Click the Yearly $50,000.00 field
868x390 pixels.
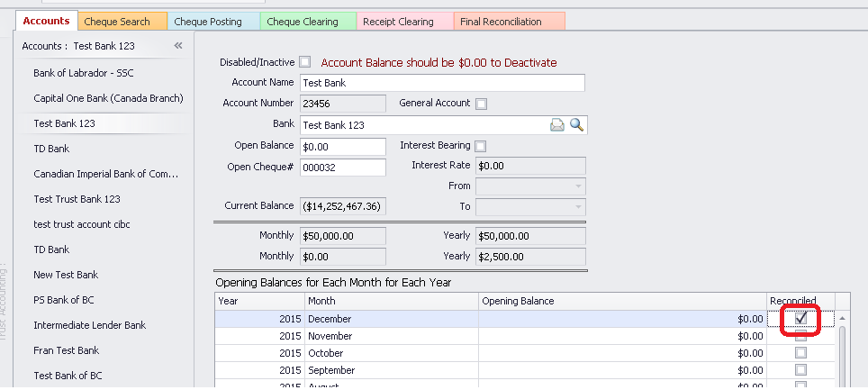pos(531,236)
